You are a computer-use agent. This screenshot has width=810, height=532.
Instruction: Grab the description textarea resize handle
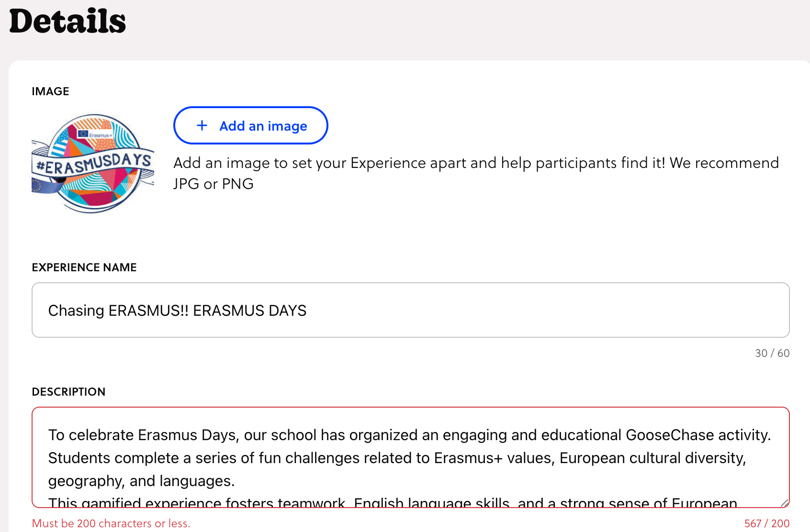pos(784,502)
